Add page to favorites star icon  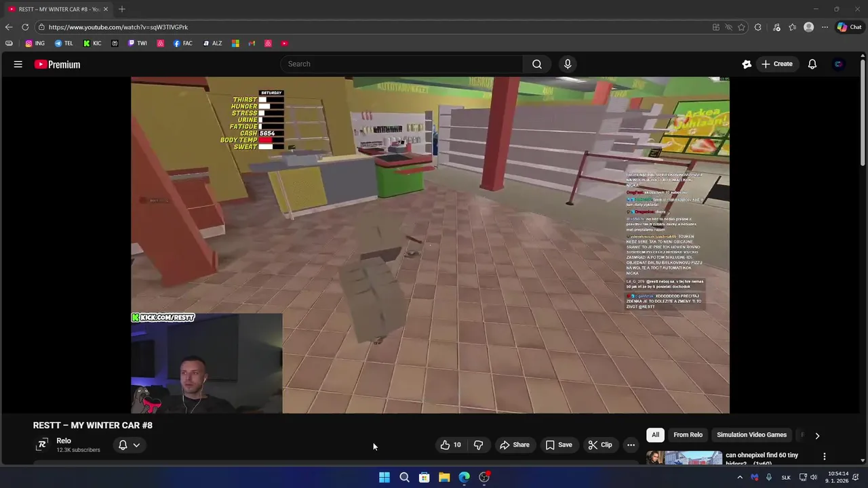point(741,27)
